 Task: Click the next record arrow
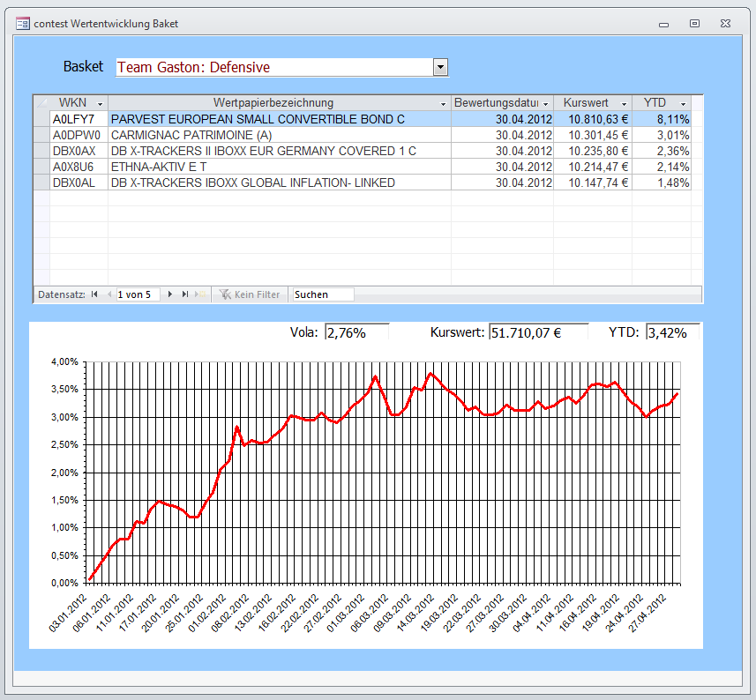170,294
